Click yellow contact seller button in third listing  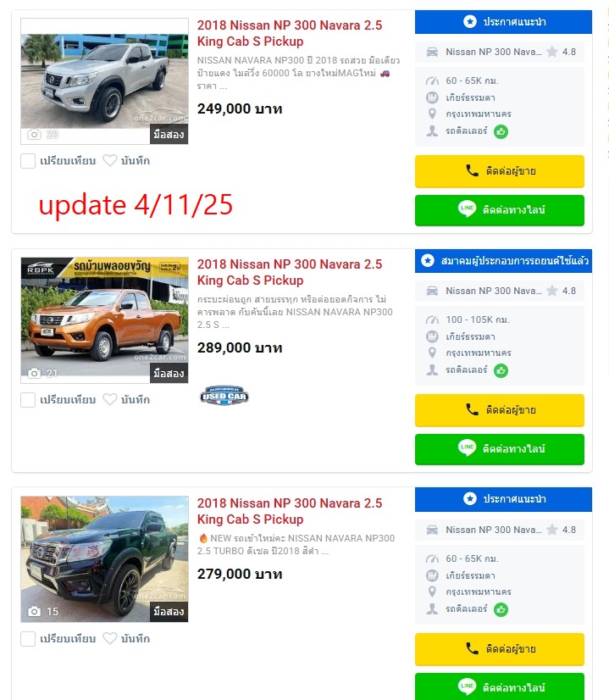(499, 648)
